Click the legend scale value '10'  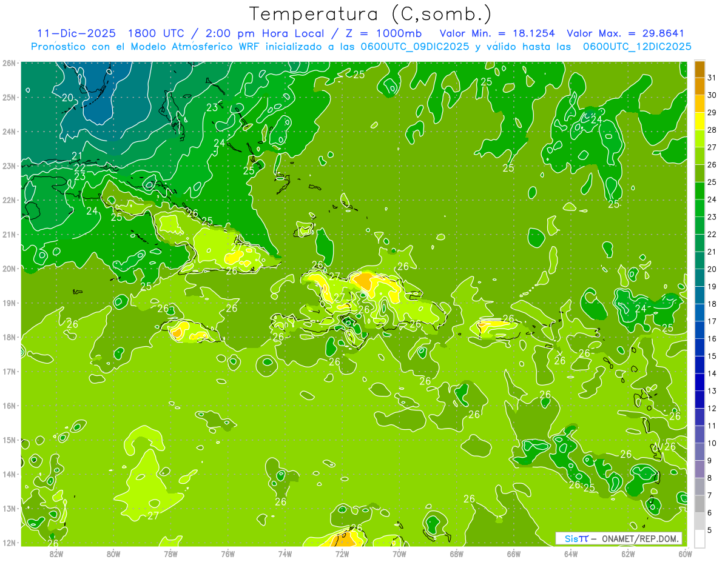click(x=713, y=443)
